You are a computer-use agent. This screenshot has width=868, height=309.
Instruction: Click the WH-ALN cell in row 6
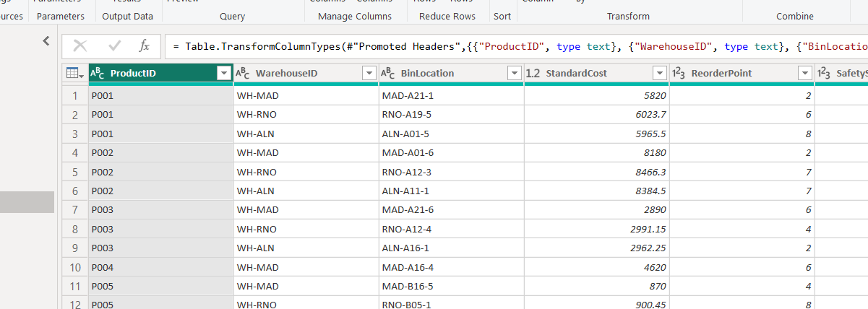click(x=306, y=191)
